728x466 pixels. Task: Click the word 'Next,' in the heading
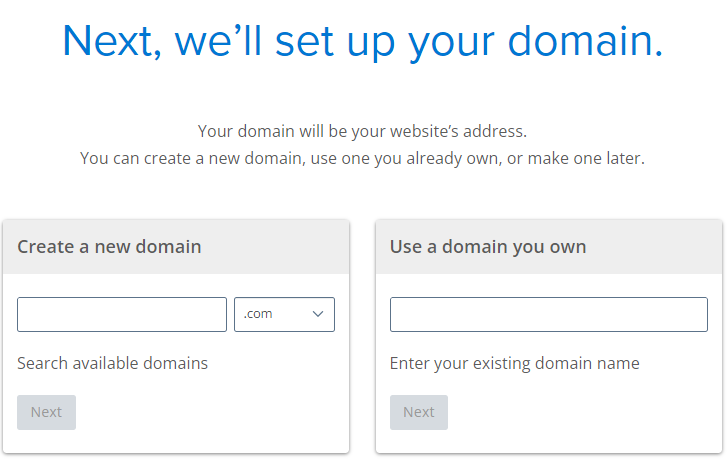(112, 40)
